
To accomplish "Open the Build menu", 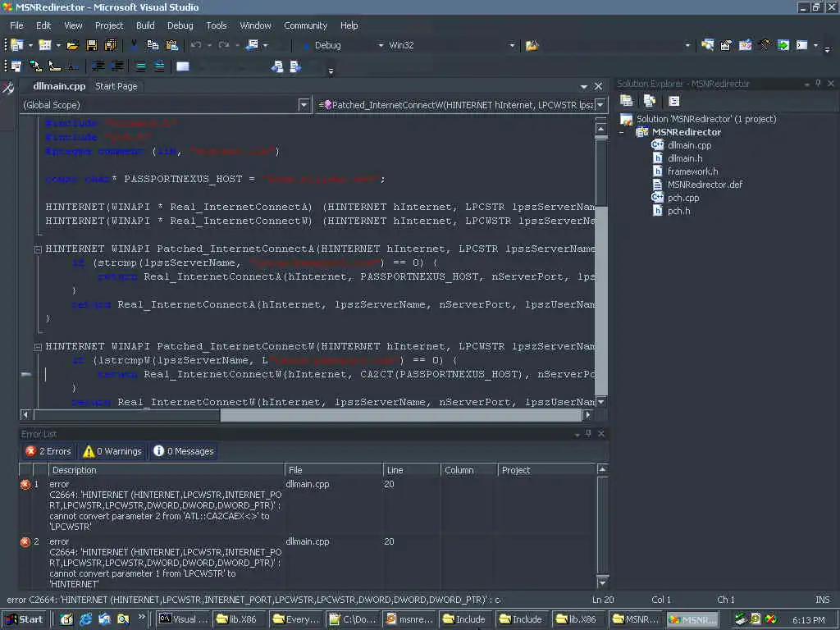I will (x=145, y=25).
